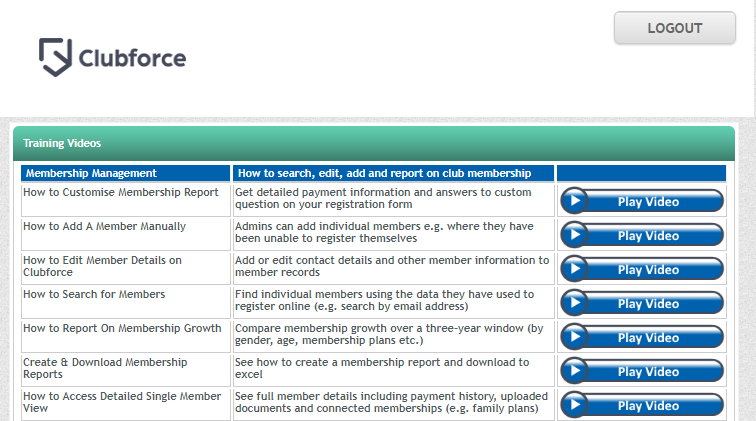Click 'Create & Download Membership Reports' title
Screen dimensions: 756x421
point(105,368)
